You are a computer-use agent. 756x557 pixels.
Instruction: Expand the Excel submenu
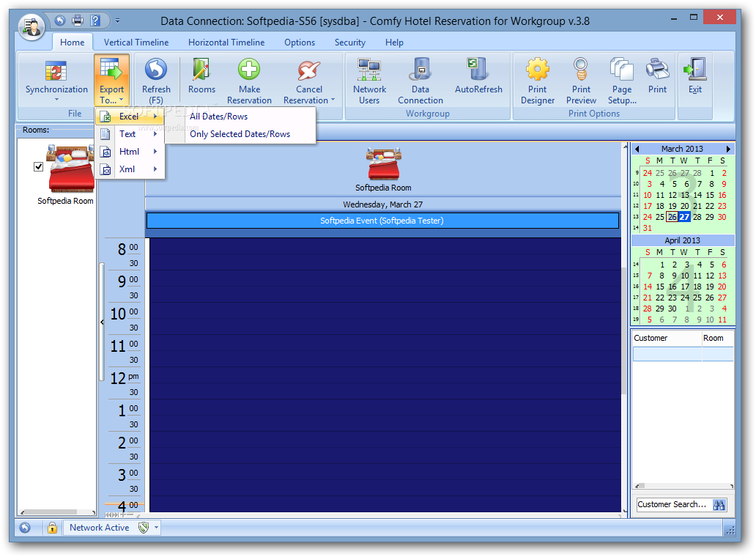(x=129, y=117)
